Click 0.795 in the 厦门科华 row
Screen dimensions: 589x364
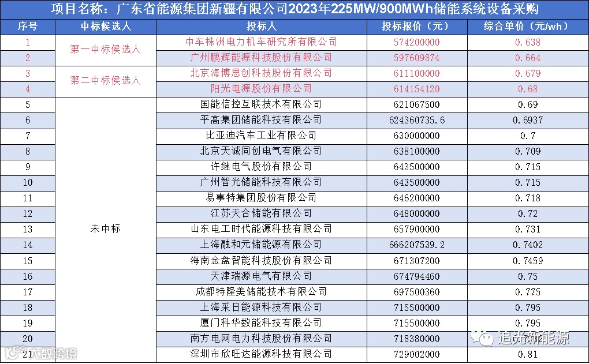pyautogui.click(x=528, y=323)
